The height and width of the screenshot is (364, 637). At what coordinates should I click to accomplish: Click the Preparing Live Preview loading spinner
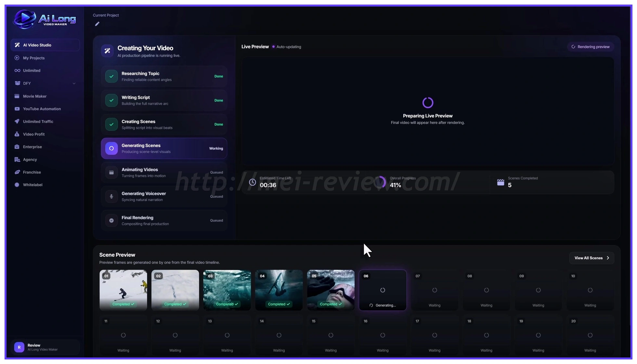tap(428, 103)
